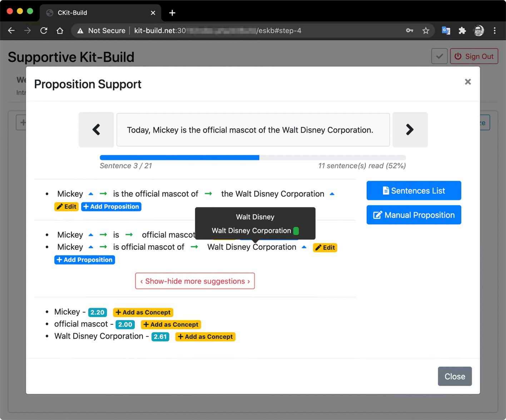Open the browser home page

click(x=60, y=31)
